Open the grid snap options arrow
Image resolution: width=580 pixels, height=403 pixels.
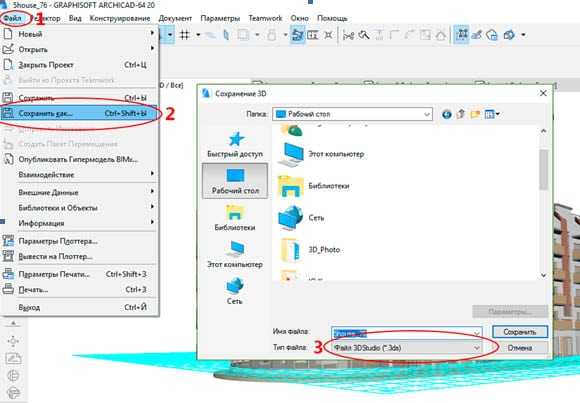click(x=198, y=35)
